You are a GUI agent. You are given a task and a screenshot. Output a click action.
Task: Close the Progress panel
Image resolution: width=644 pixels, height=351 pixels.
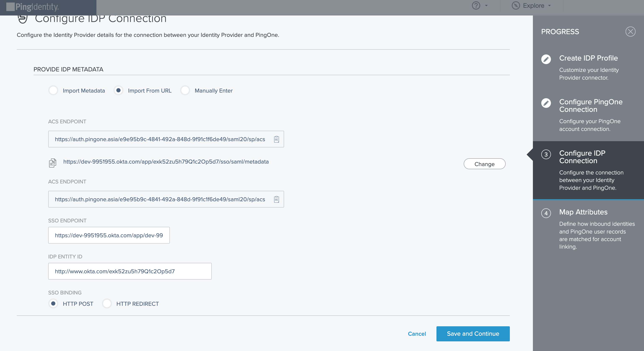tap(631, 31)
